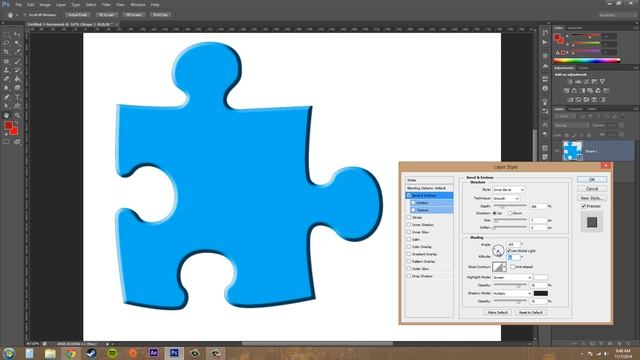
Task: Select the Crop tool
Action: [x=6, y=52]
